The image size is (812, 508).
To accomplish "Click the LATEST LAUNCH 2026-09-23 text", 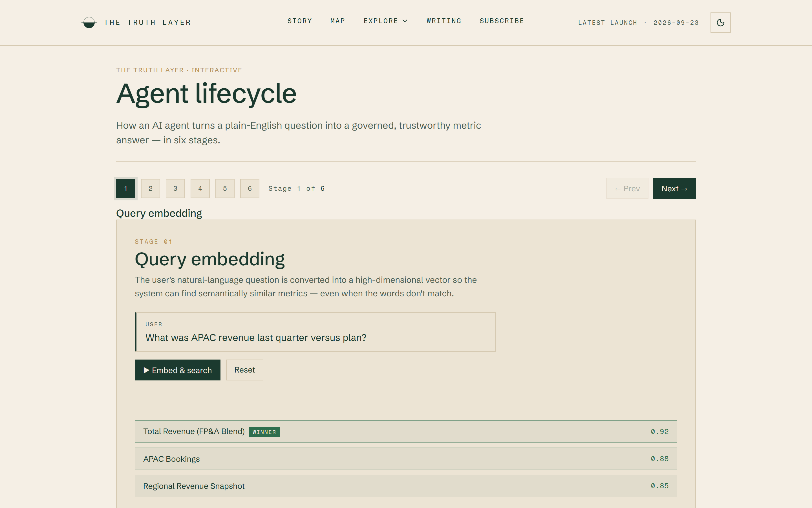I will [638, 23].
